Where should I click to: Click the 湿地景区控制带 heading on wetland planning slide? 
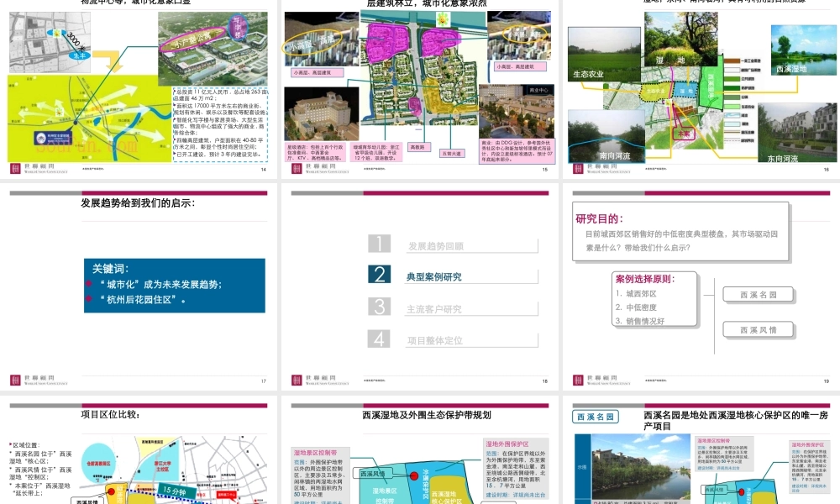pos(316,453)
